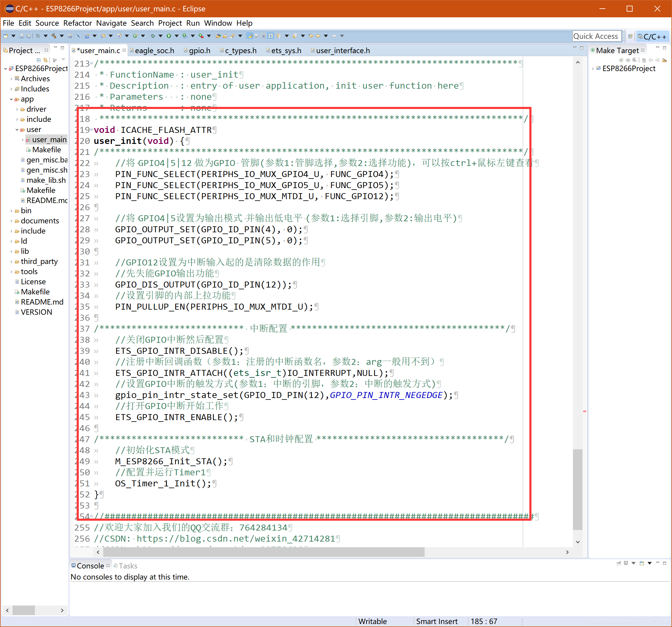Click the Build hammer icon
This screenshot has width=672, height=627.
coord(54,36)
